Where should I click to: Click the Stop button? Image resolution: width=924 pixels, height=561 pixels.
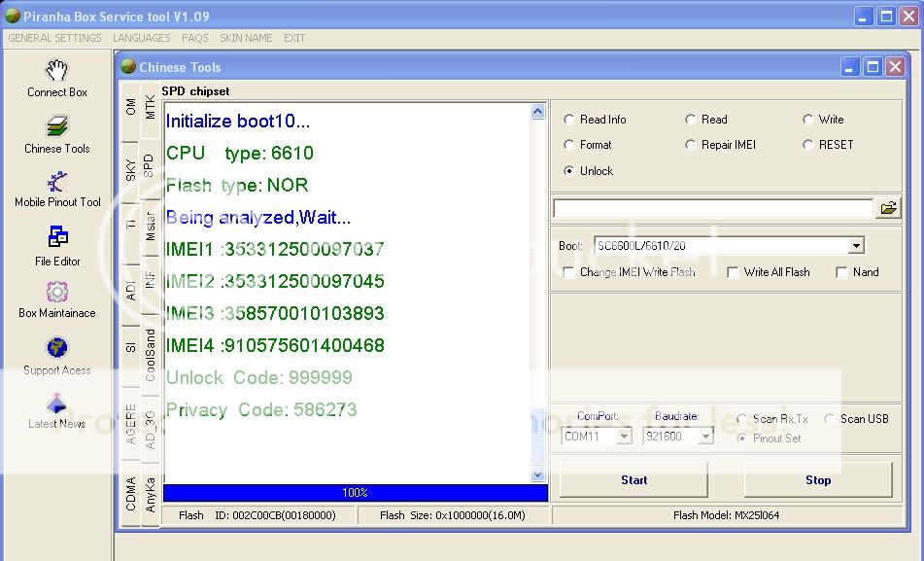(818, 480)
